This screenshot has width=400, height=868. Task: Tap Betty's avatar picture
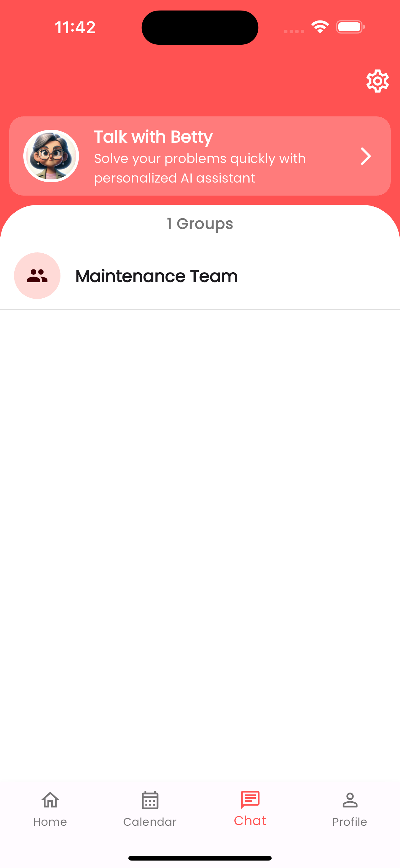click(51, 156)
